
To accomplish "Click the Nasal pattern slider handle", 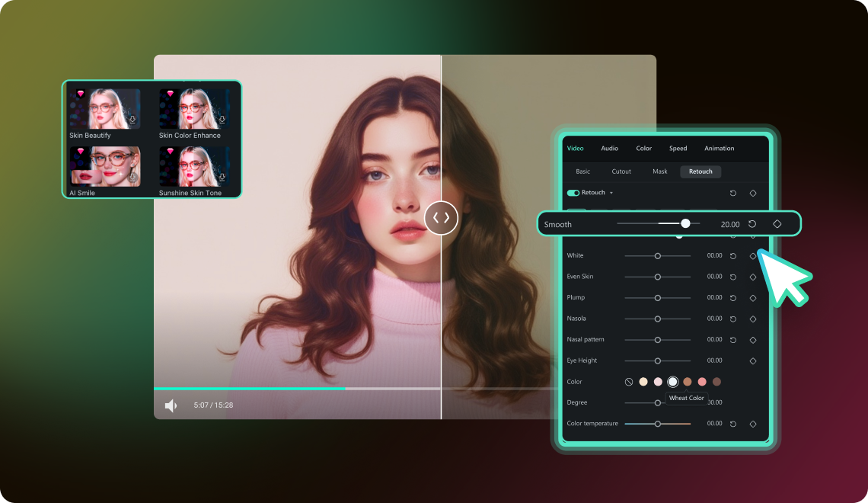I will [x=658, y=340].
